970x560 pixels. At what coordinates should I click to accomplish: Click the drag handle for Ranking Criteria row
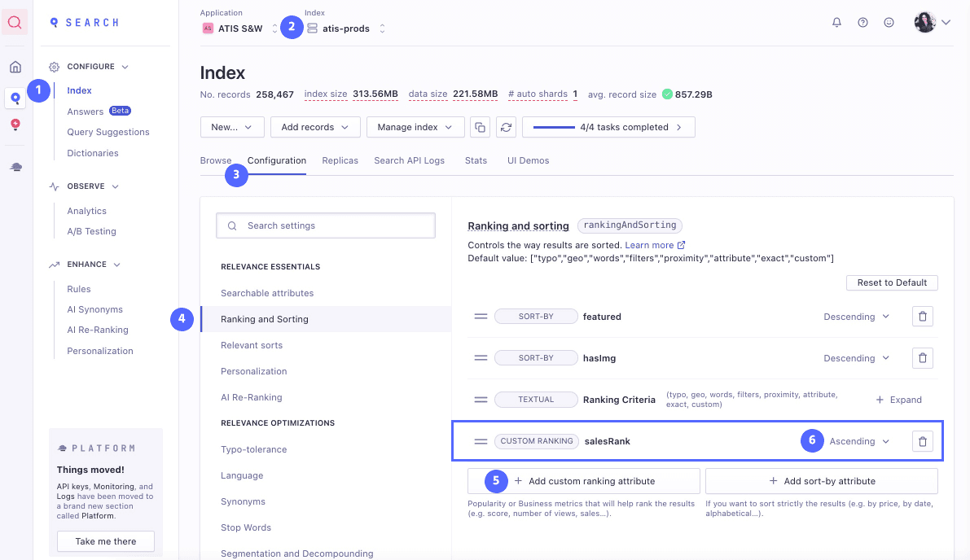pyautogui.click(x=481, y=400)
